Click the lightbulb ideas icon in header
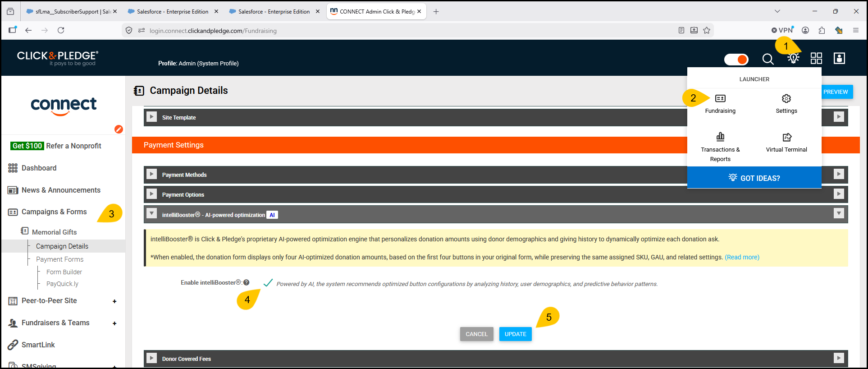 click(793, 59)
